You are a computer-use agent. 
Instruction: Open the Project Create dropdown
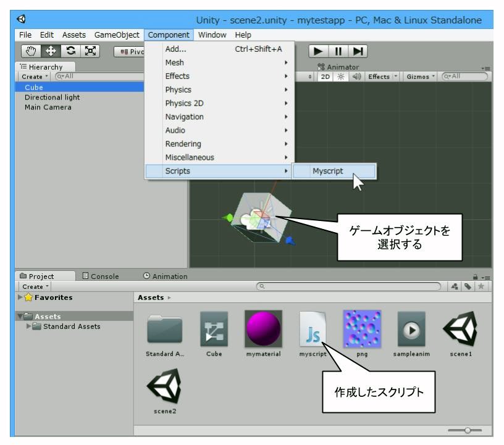pyautogui.click(x=35, y=286)
